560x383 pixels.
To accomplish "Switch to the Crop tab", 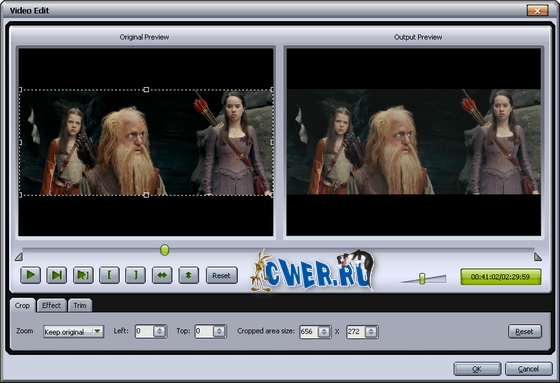I will [22, 305].
